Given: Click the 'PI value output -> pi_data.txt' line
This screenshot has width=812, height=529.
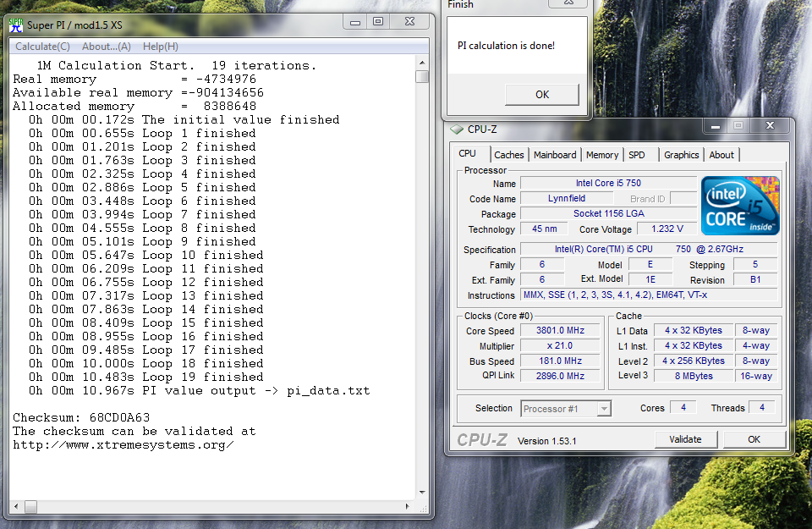Looking at the screenshot, I should pyautogui.click(x=200, y=391).
